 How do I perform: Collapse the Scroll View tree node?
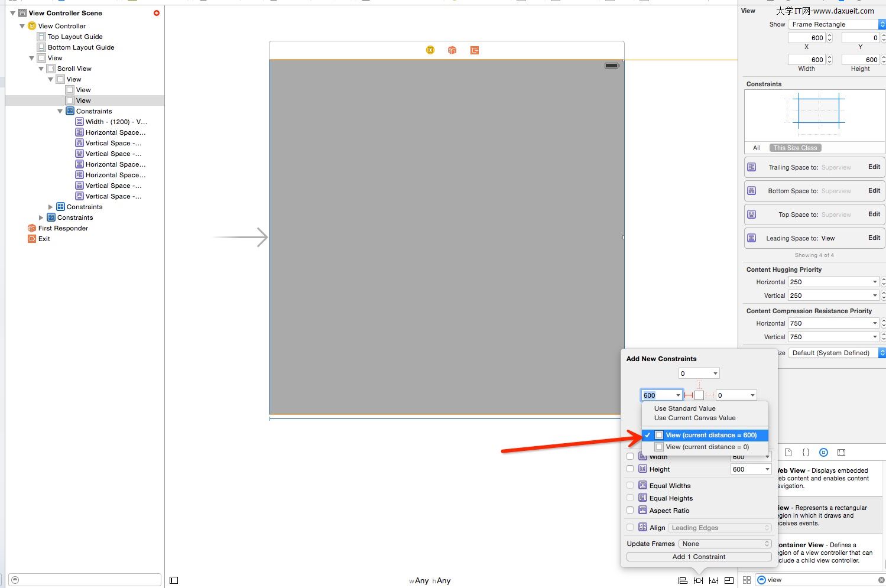(41, 69)
